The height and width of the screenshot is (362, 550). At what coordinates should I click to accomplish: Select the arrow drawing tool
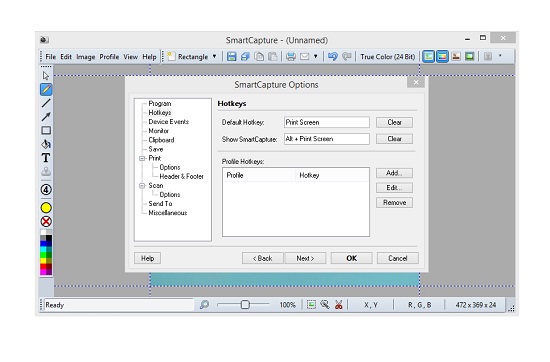click(x=46, y=116)
